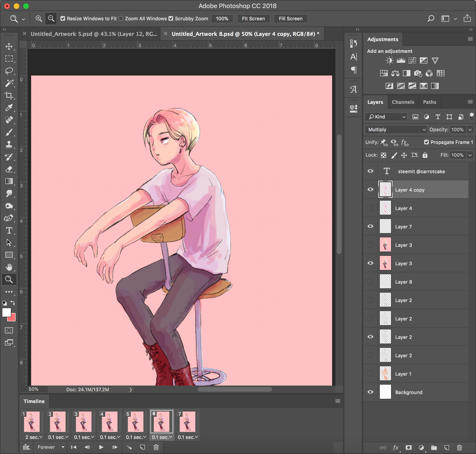476x454 pixels.
Task: Select the Gradient tool
Action: 9,181
